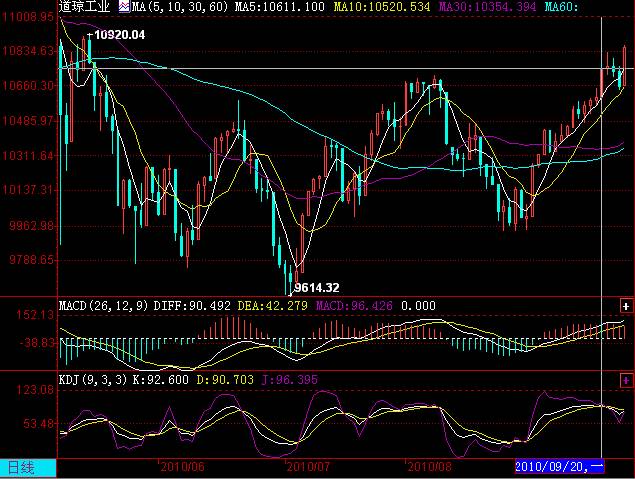Click the purple MA30:10354.394 value

coord(487,6)
